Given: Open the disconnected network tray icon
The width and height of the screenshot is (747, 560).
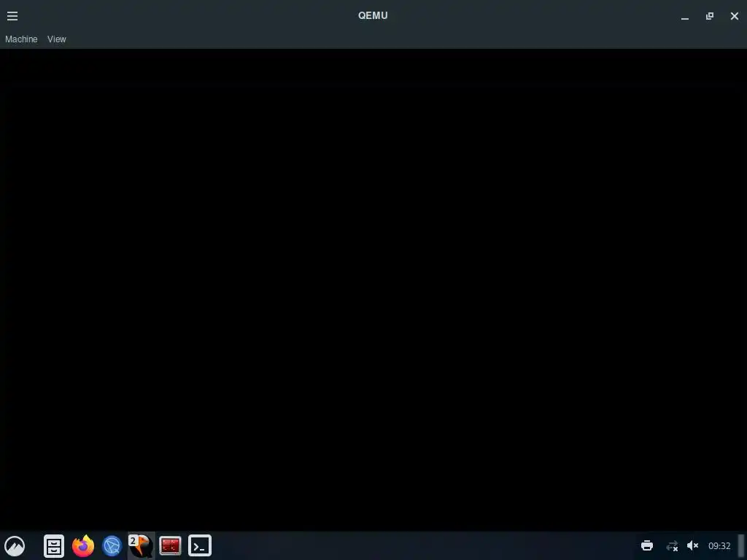Looking at the screenshot, I should tap(672, 545).
